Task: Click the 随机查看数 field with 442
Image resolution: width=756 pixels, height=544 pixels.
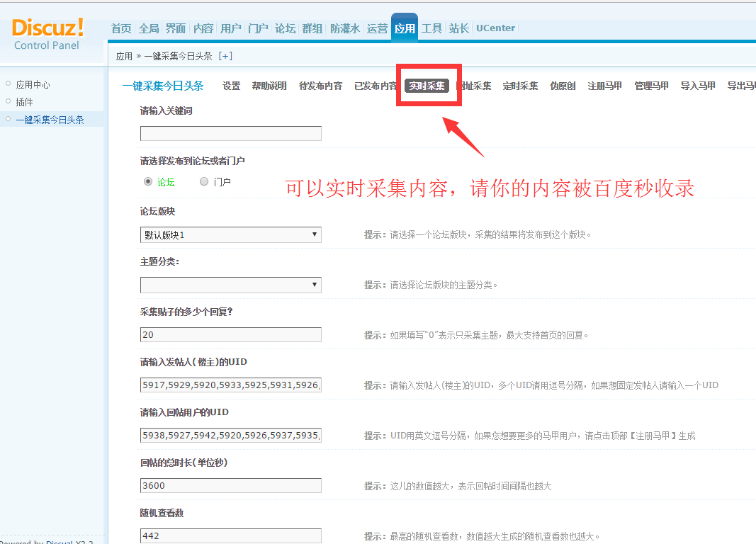Action: pos(231,535)
